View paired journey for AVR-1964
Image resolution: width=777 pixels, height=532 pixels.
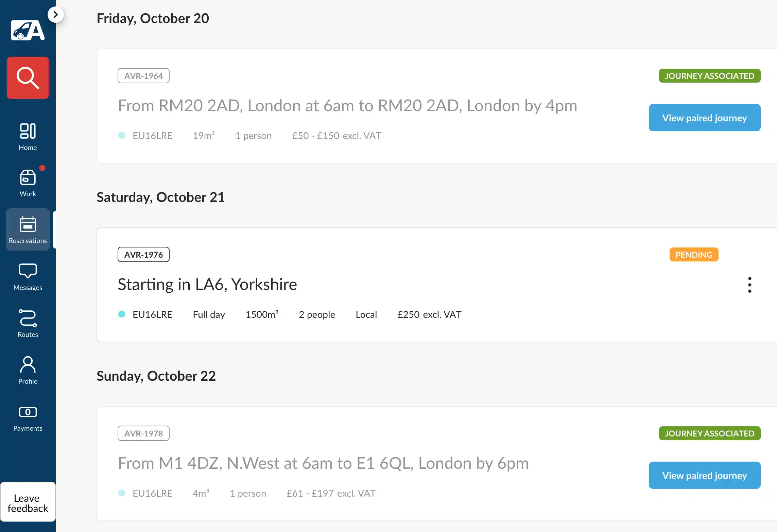tap(704, 118)
